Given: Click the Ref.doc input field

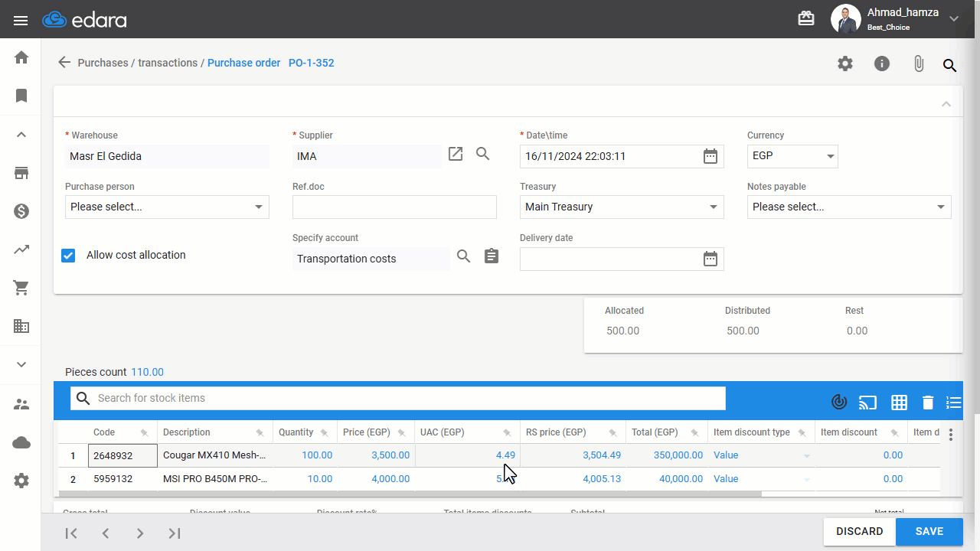Looking at the screenshot, I should [x=394, y=207].
